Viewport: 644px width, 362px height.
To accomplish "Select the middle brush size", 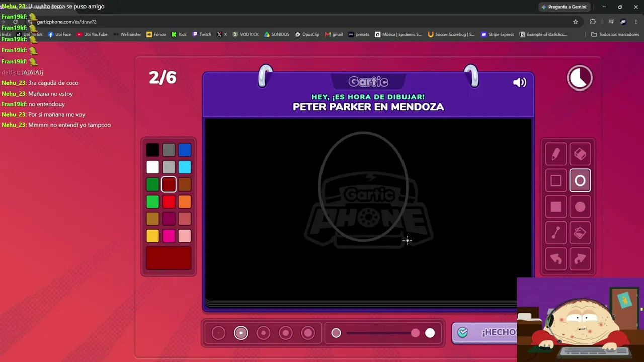I will (x=263, y=333).
